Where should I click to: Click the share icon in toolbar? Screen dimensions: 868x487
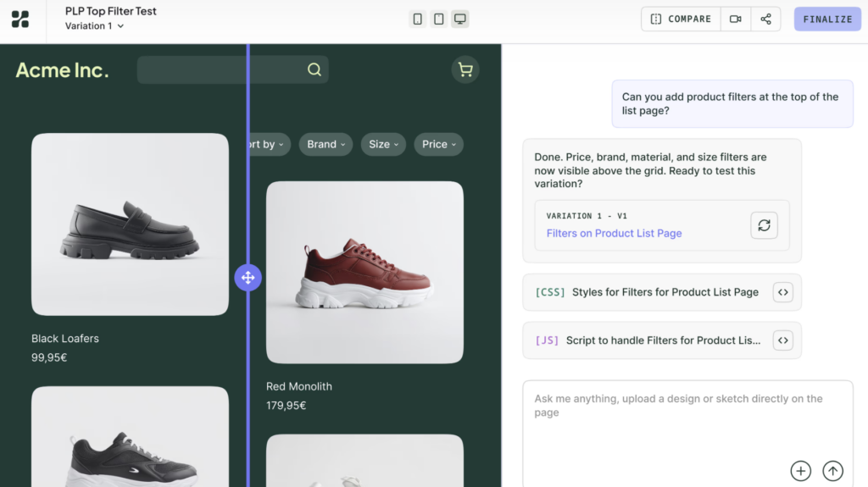pyautogui.click(x=765, y=19)
